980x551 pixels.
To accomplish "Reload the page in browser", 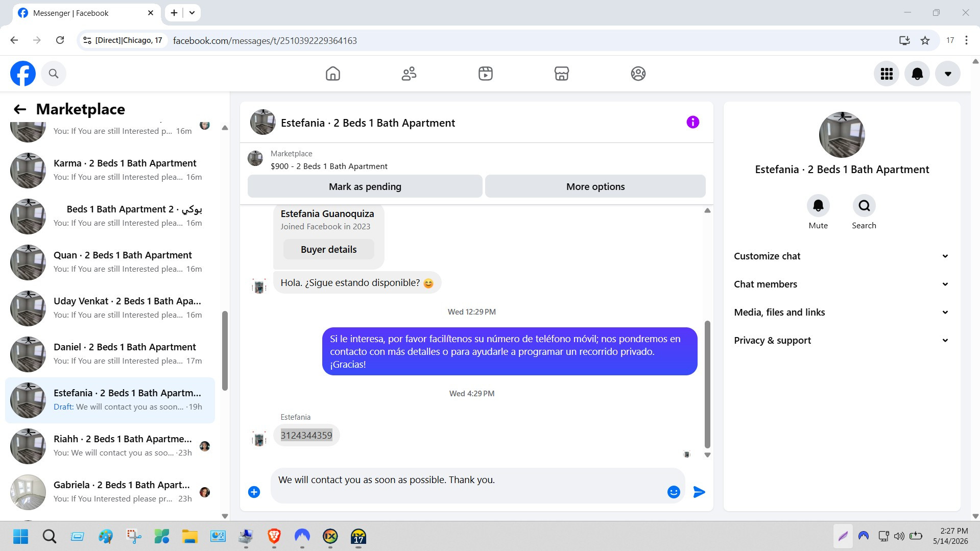I will pos(60,40).
